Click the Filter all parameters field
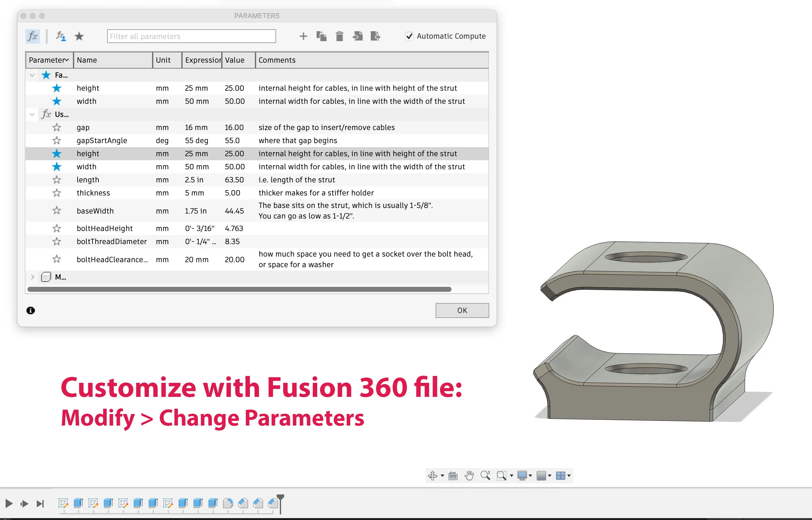The width and height of the screenshot is (812, 520). pos(191,36)
